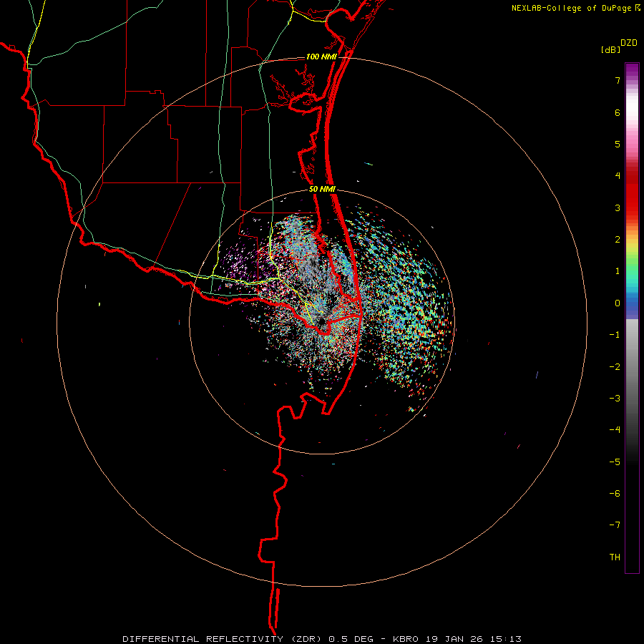
Task: Click the 'DIFFERENTIAL REFLECTIVITY (ZDR)' caption text
Action: click(224, 639)
